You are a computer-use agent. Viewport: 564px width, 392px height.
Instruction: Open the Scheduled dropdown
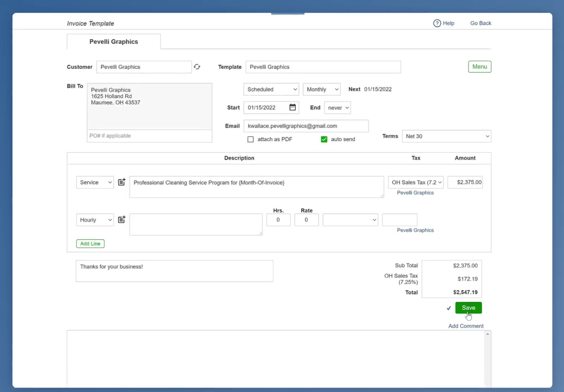(x=271, y=89)
